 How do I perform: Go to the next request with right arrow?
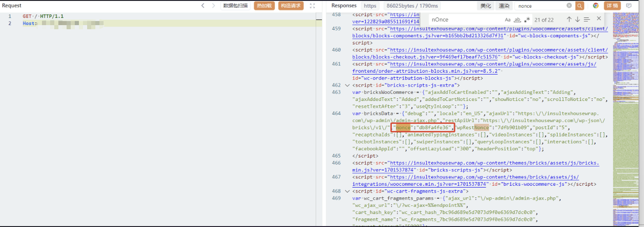(213, 6)
